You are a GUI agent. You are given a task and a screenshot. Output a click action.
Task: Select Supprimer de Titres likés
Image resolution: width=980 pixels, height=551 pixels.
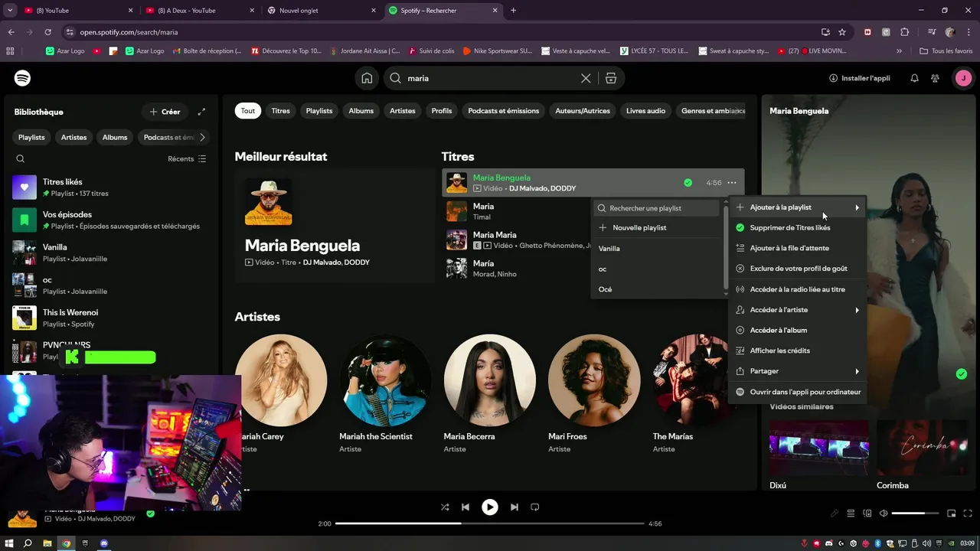(x=798, y=227)
